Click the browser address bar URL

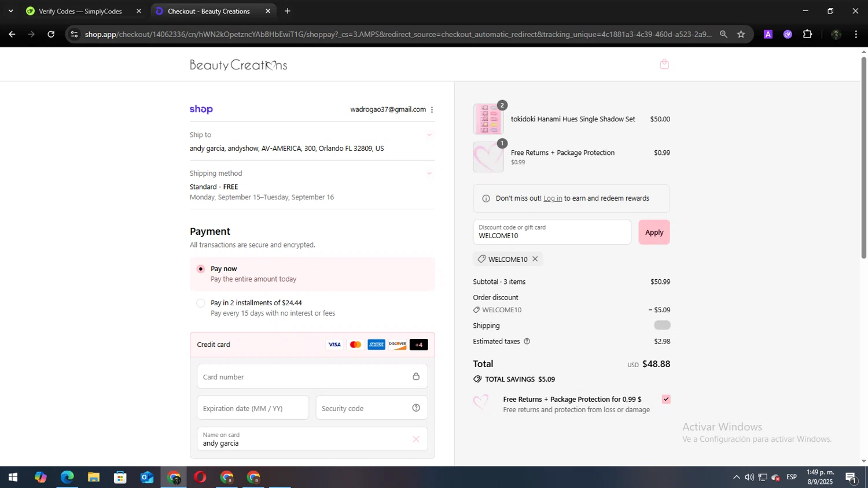[398, 34]
